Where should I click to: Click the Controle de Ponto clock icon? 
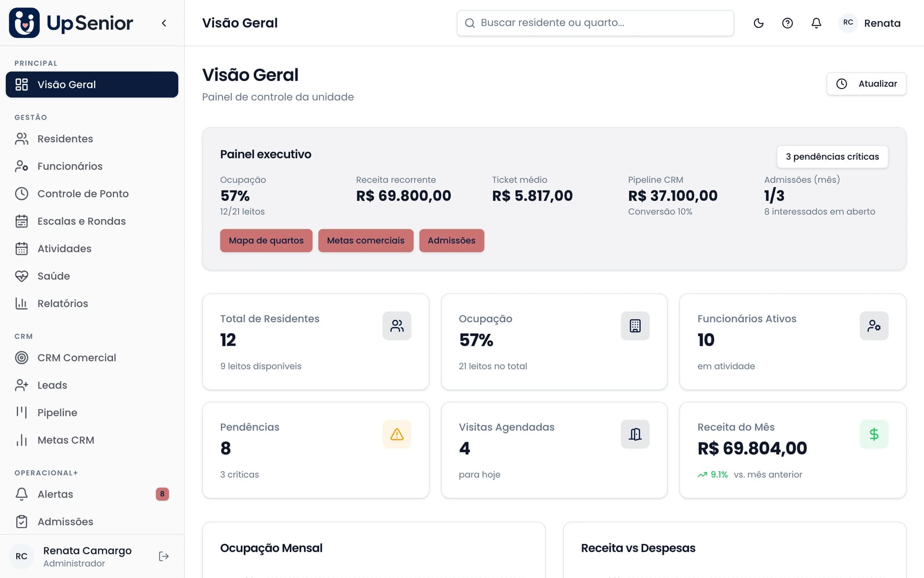(x=22, y=194)
